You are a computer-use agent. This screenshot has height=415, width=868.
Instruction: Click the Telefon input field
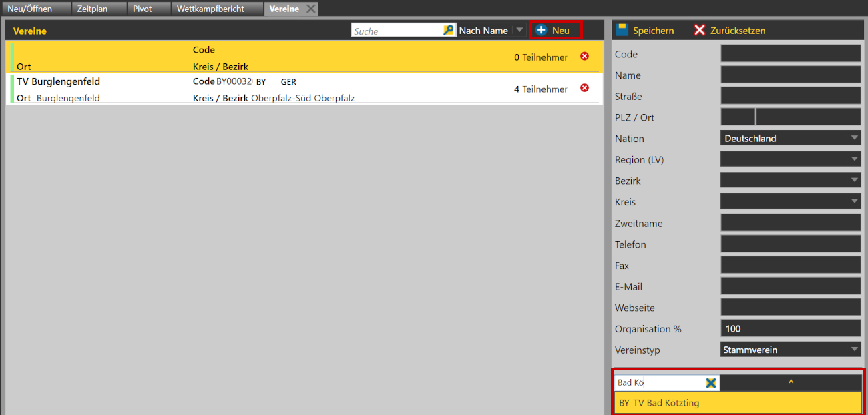click(791, 244)
